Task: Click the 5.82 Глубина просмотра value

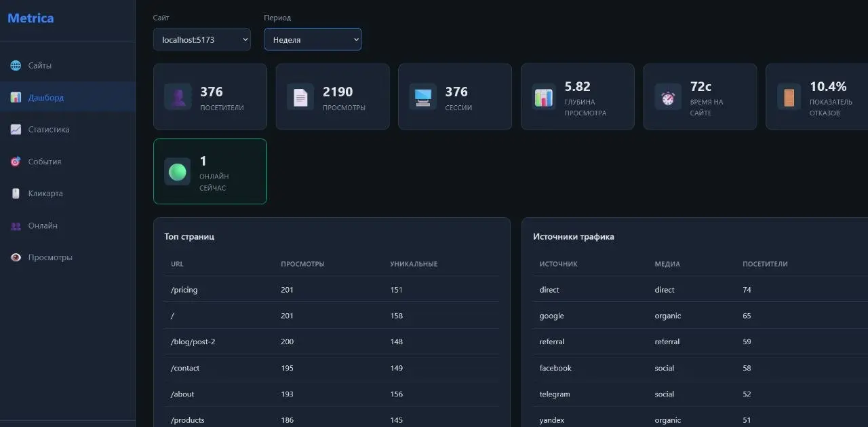Action: point(578,86)
